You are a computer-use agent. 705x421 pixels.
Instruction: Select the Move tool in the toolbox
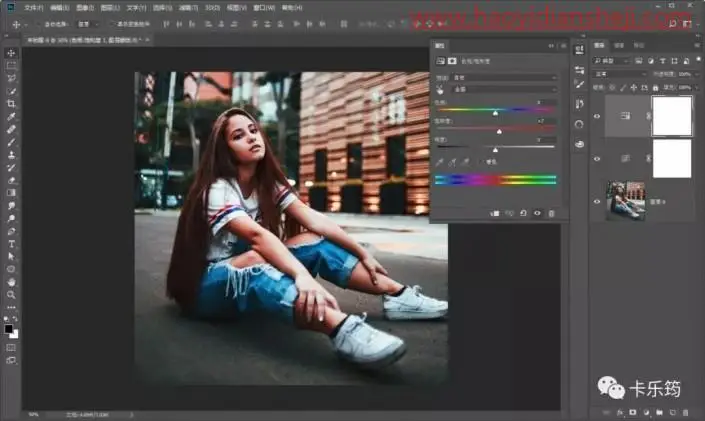click(x=11, y=53)
